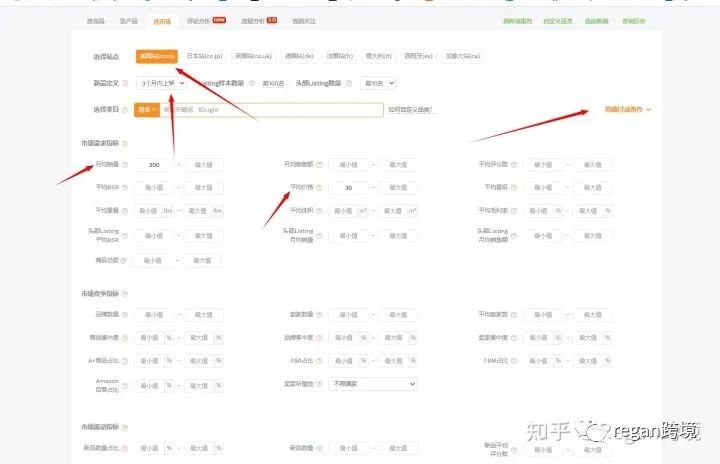The height and width of the screenshot is (464, 720).
Task: Open the 如何自定义品类 help link
Action: pyautogui.click(x=411, y=110)
